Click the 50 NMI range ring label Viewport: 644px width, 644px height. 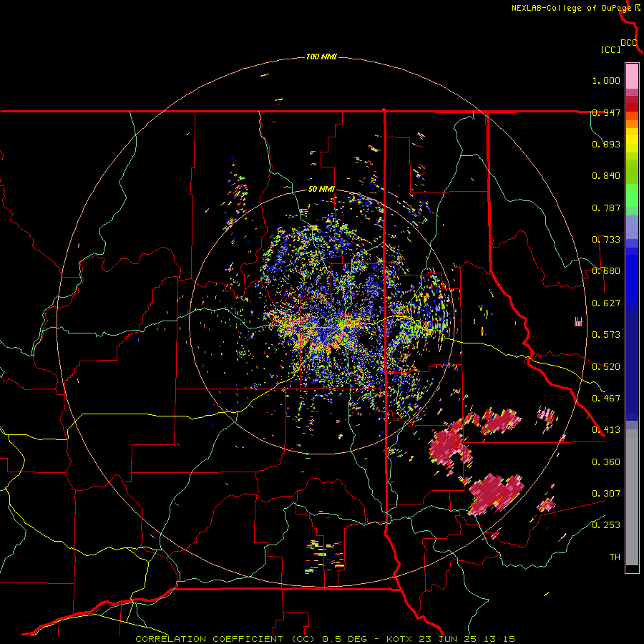[321, 190]
